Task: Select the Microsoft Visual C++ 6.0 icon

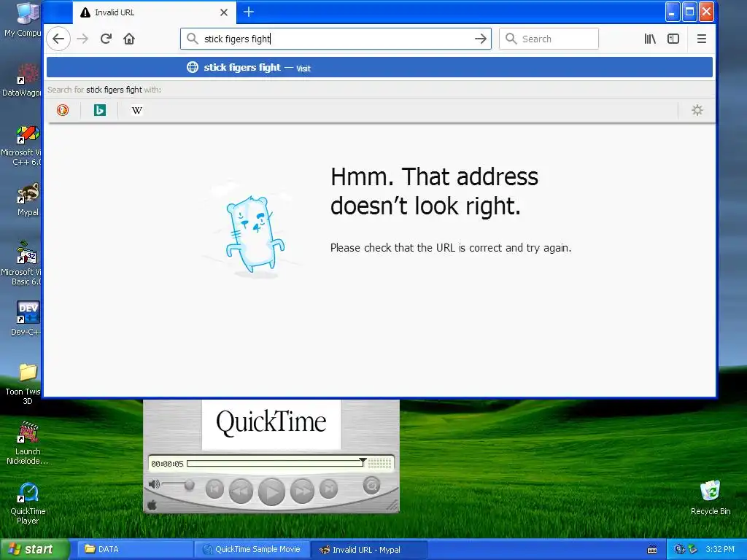Action: [x=22, y=145]
